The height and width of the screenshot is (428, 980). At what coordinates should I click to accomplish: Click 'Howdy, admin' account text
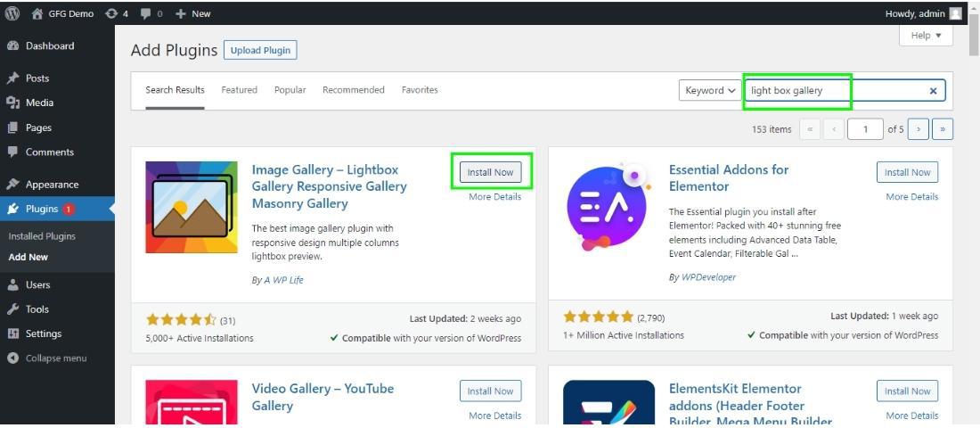[x=914, y=13]
